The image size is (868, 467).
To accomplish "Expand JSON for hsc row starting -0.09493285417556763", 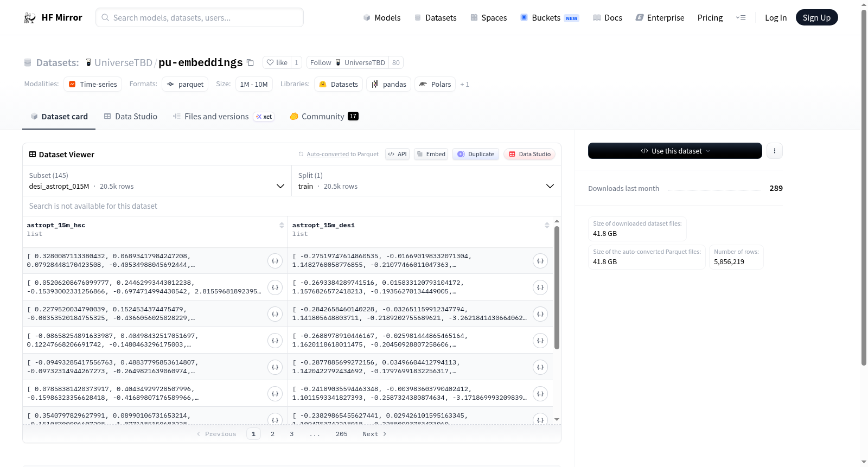I will tap(275, 367).
